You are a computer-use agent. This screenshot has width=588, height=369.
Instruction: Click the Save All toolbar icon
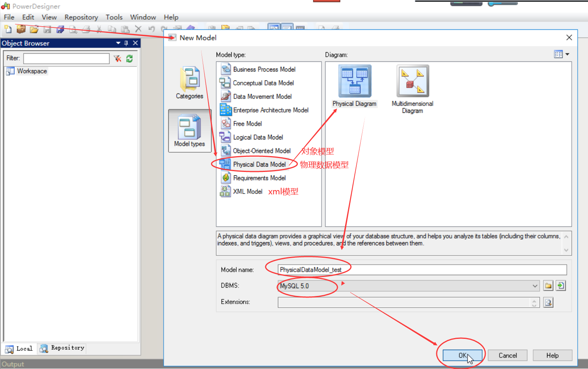(x=60, y=29)
